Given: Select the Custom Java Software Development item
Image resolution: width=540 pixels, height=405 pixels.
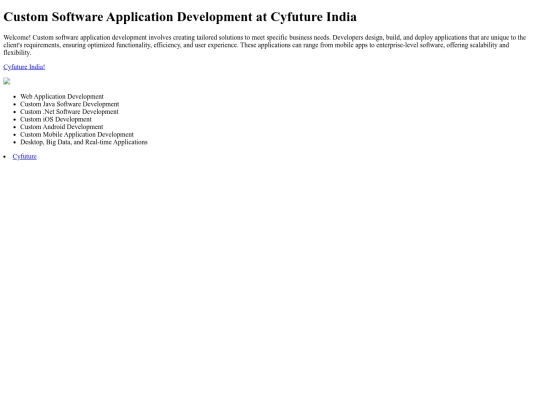Looking at the screenshot, I should point(70,104).
